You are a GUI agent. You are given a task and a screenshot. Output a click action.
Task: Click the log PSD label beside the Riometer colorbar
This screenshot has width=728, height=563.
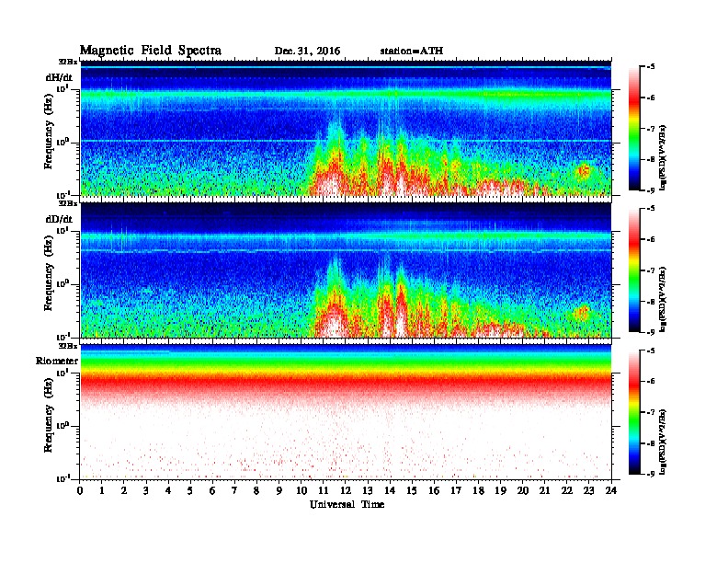663,442
